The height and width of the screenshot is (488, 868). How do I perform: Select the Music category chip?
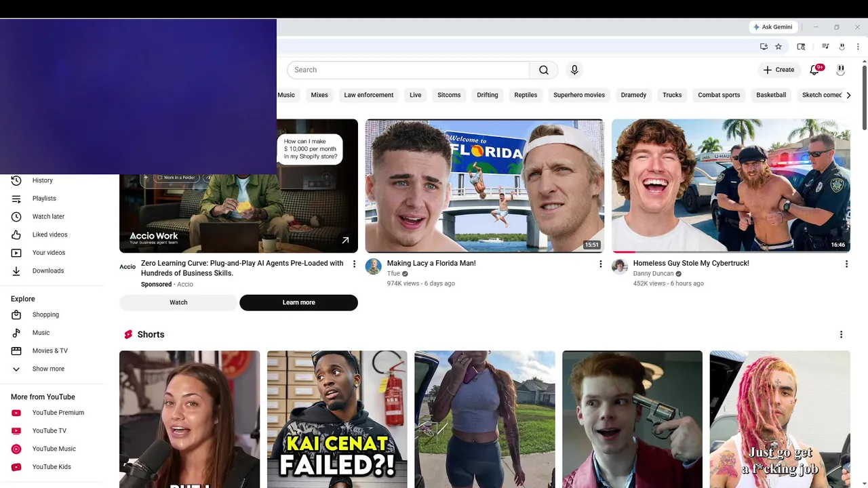[286, 95]
